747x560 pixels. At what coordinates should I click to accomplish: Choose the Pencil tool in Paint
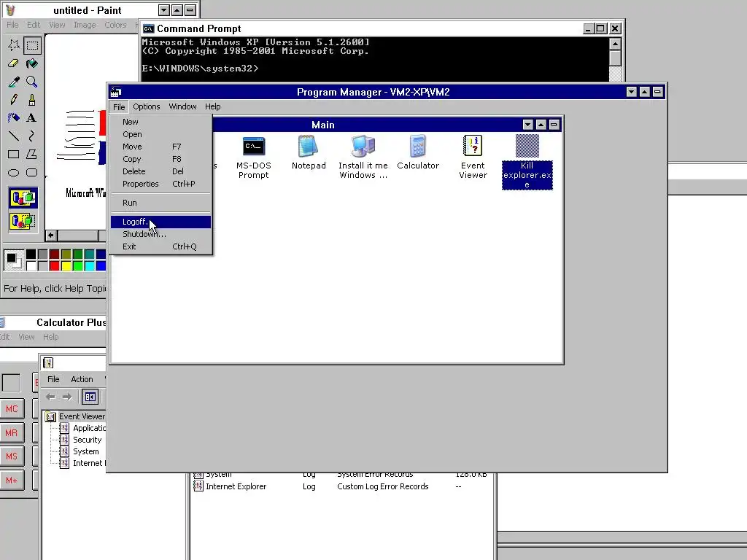tap(14, 99)
